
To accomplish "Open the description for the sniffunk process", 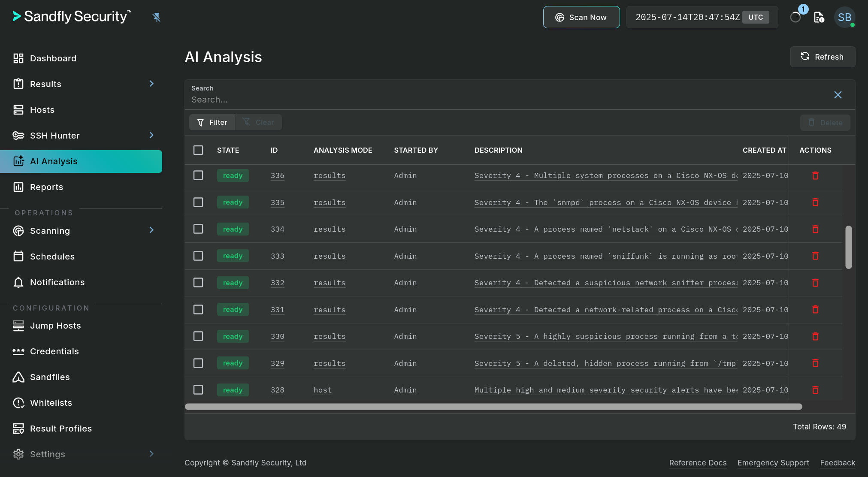I will (x=606, y=256).
